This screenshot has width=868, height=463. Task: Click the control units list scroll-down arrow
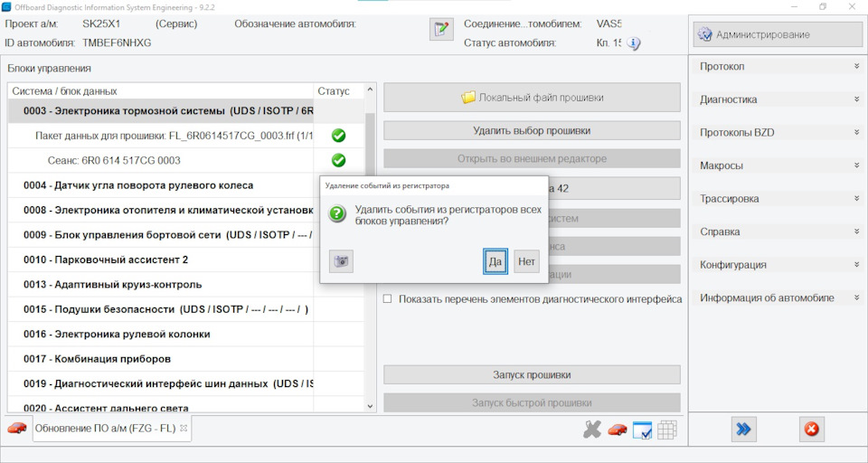coord(371,406)
